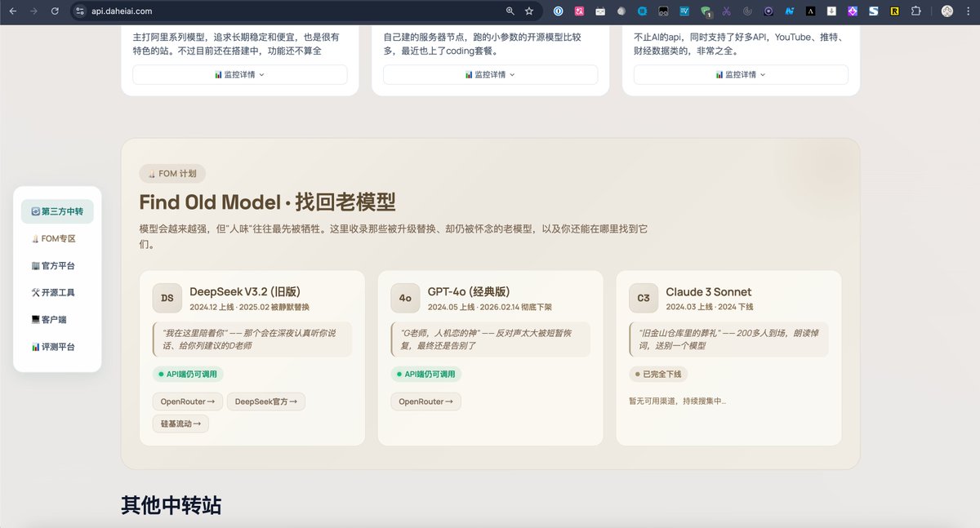
Task: Click the 已完全下线 status badge
Action: [659, 374]
